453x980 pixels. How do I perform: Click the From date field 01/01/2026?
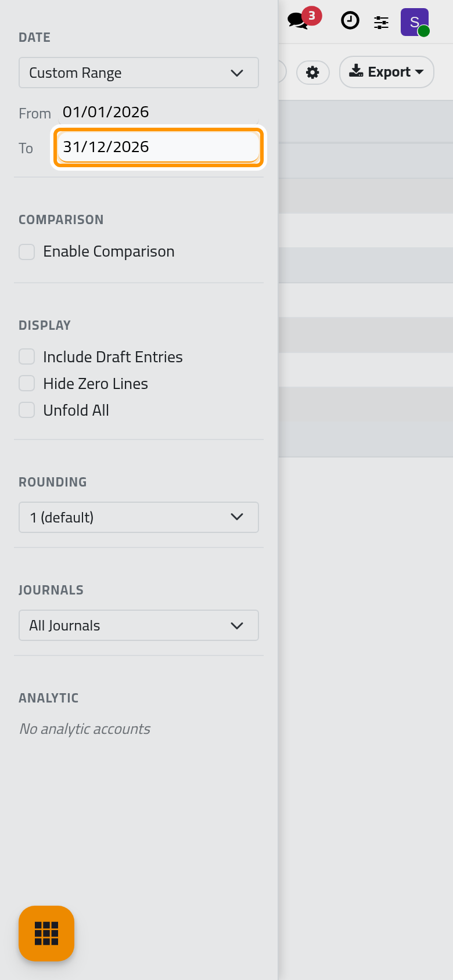[159, 112]
